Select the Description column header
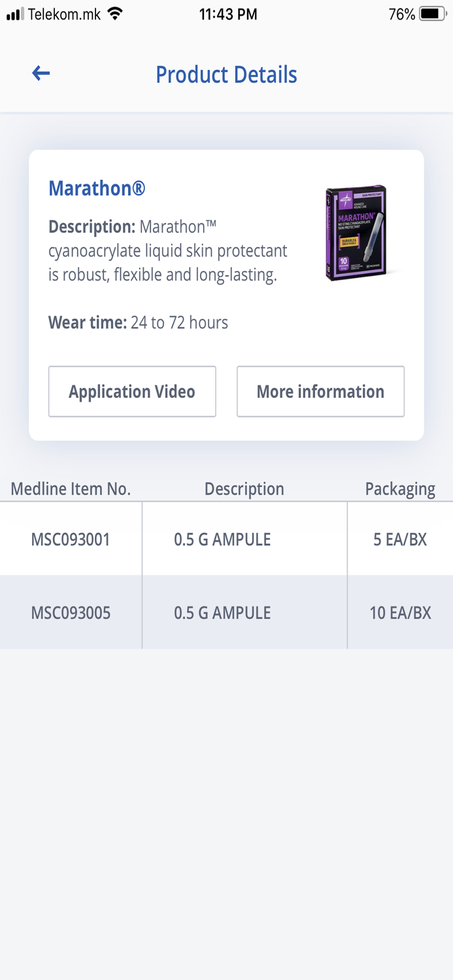Viewport: 453px width, 980px height. click(x=244, y=489)
